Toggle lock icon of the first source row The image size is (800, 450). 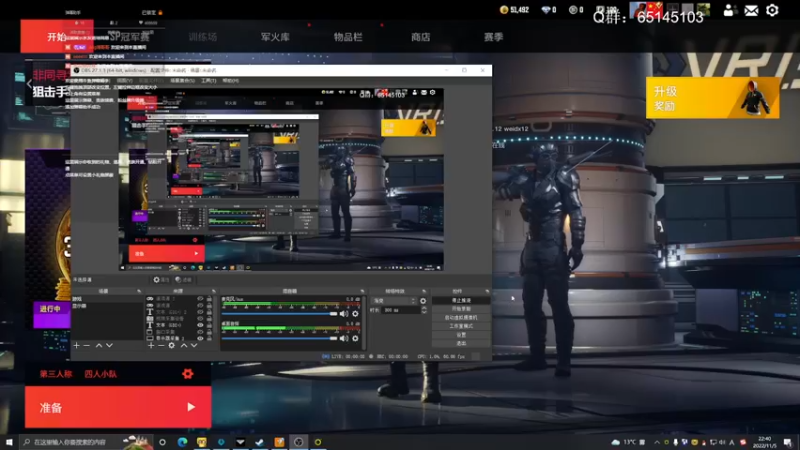pos(209,298)
